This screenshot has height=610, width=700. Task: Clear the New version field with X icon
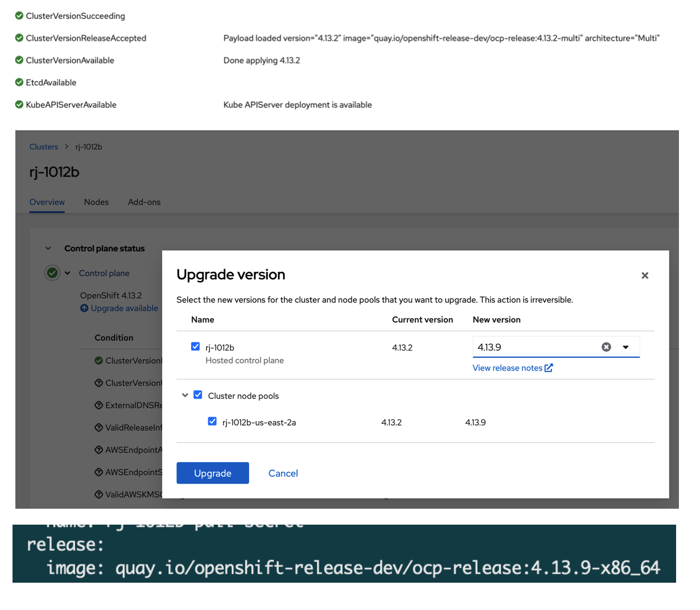[x=606, y=347]
